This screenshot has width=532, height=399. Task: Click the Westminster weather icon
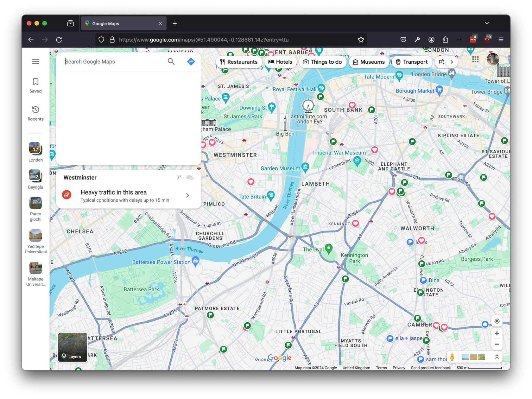[x=190, y=177]
